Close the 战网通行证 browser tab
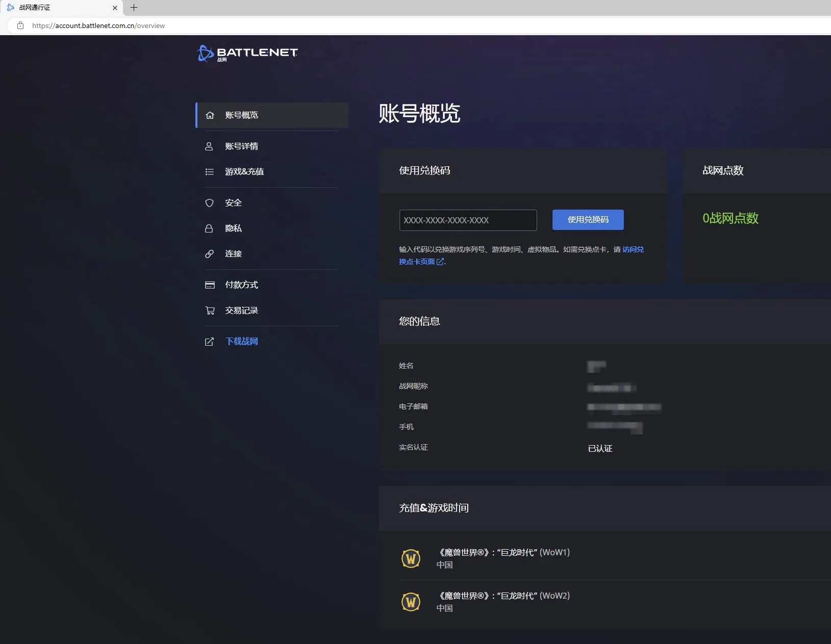 pos(115,8)
